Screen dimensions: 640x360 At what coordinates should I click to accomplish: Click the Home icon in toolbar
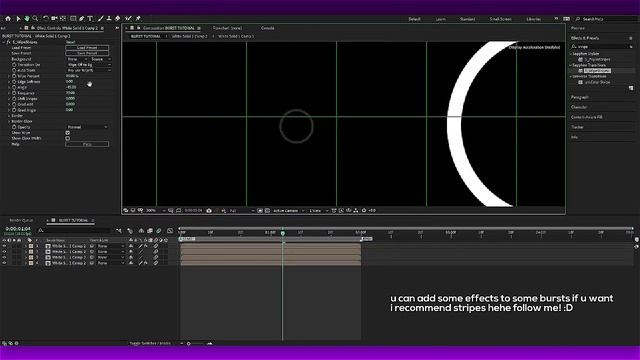coord(8,19)
